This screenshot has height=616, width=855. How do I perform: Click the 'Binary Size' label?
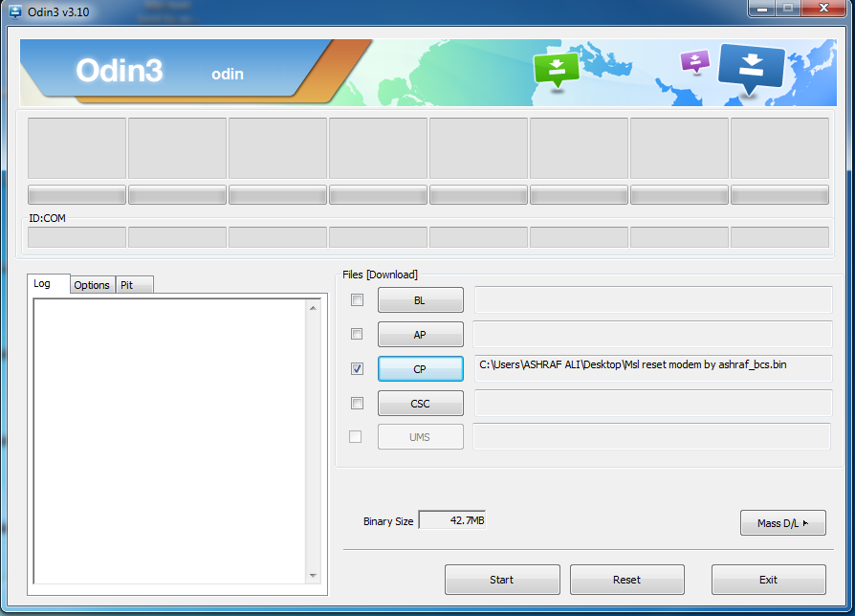point(388,521)
